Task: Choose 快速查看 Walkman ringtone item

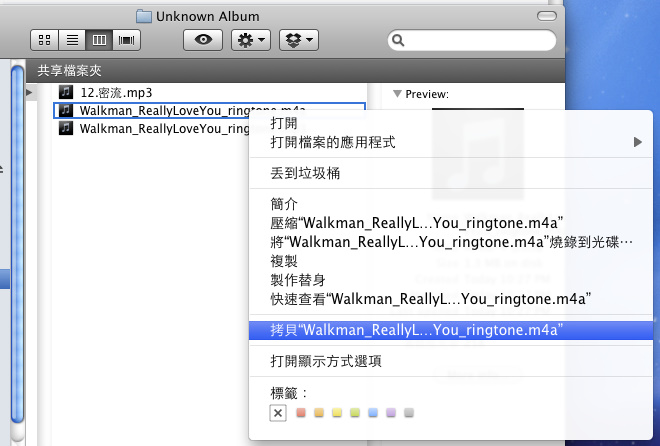Action: [450, 299]
